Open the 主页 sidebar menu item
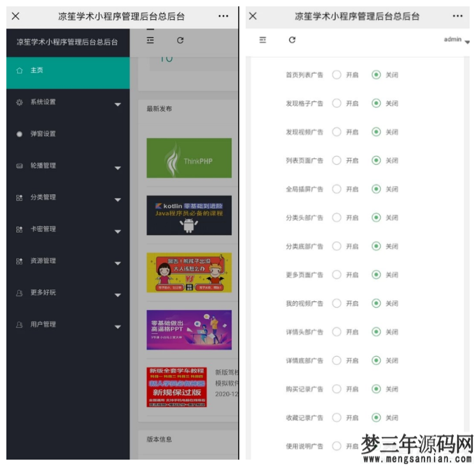The width and height of the screenshot is (476, 466). point(68,73)
